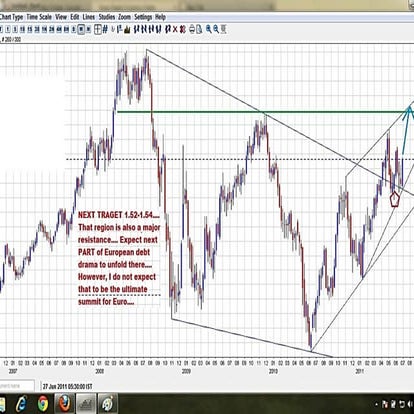Toggle the chart grid (#) icon
The image size is (414, 414).
point(105,30)
